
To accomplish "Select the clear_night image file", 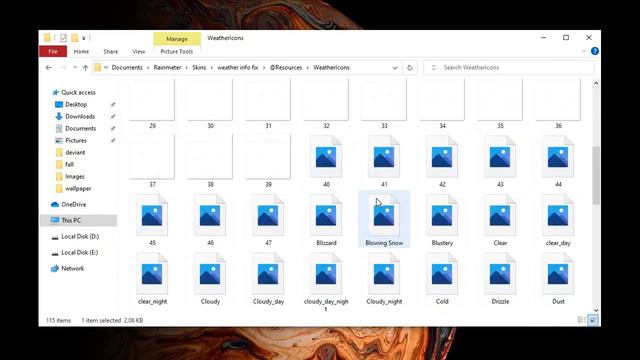I will pyautogui.click(x=152, y=279).
